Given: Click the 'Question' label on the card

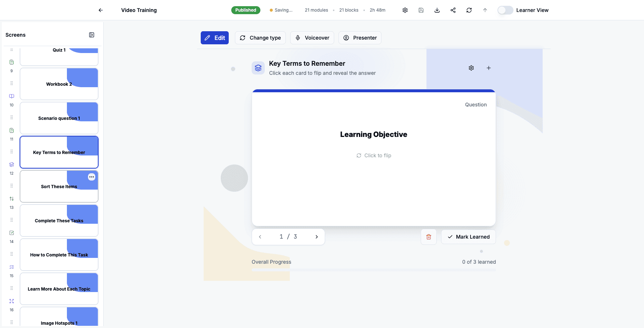Looking at the screenshot, I should click(x=476, y=105).
